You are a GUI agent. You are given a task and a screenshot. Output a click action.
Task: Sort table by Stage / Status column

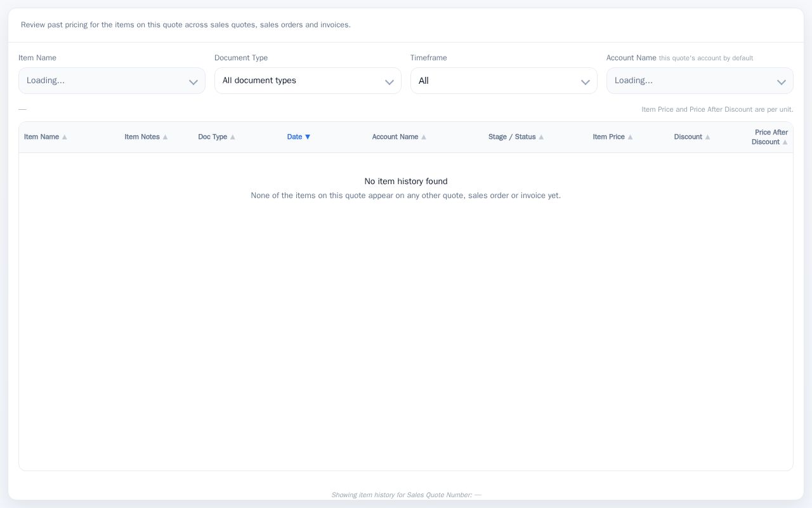[516, 137]
